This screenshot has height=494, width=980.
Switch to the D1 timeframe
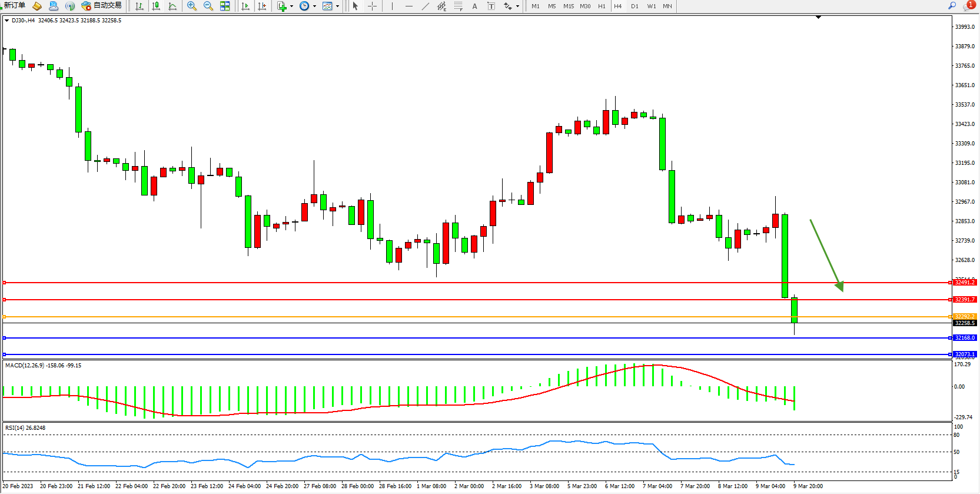click(x=634, y=6)
